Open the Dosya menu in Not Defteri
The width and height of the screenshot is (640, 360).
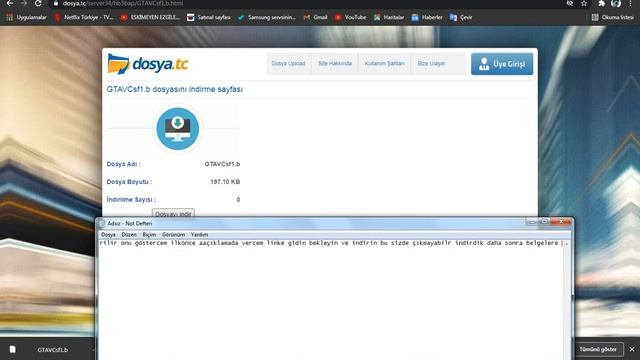(108, 235)
